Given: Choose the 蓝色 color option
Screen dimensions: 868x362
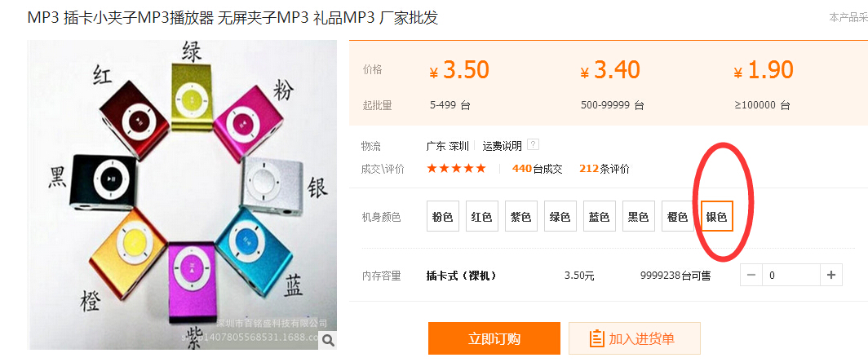Looking at the screenshot, I should click(x=599, y=216).
